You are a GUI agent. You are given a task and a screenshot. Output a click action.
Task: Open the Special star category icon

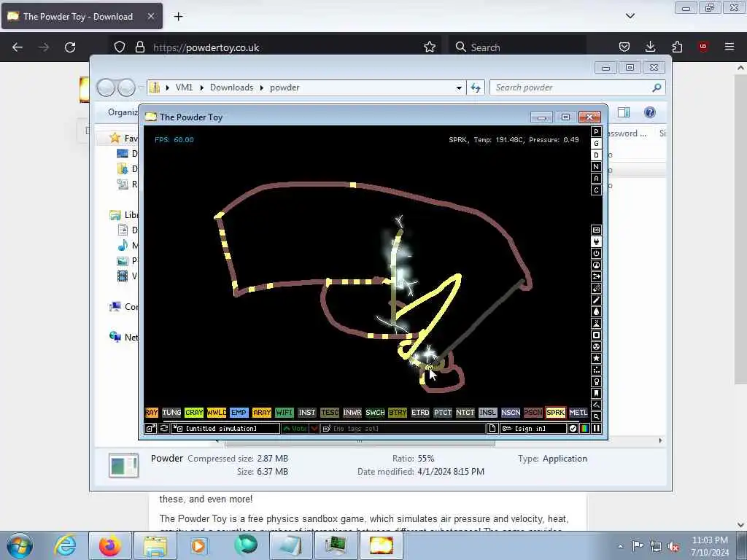pyautogui.click(x=596, y=359)
